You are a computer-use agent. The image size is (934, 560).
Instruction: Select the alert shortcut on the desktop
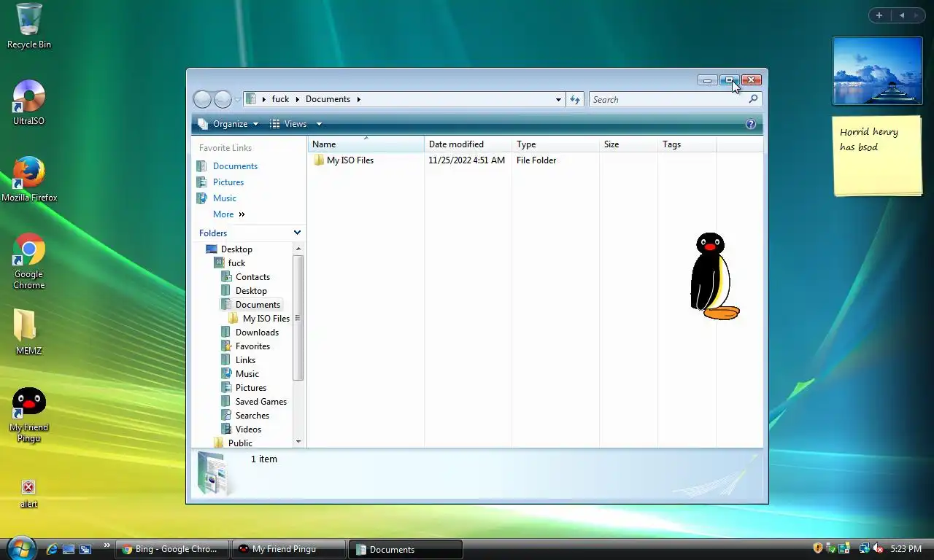tap(28, 494)
